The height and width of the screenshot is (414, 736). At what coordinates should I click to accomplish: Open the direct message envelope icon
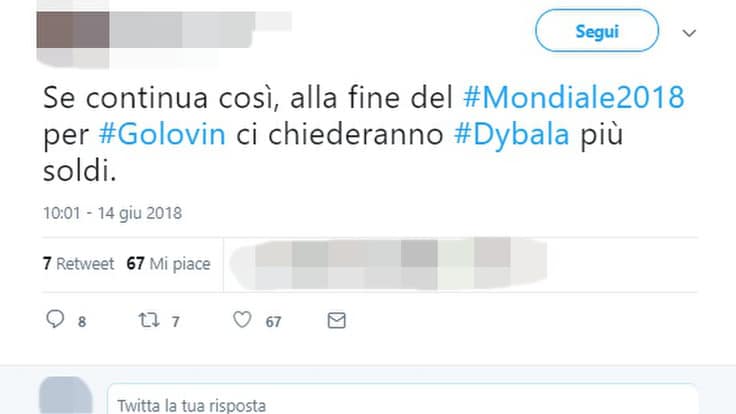pos(337,321)
